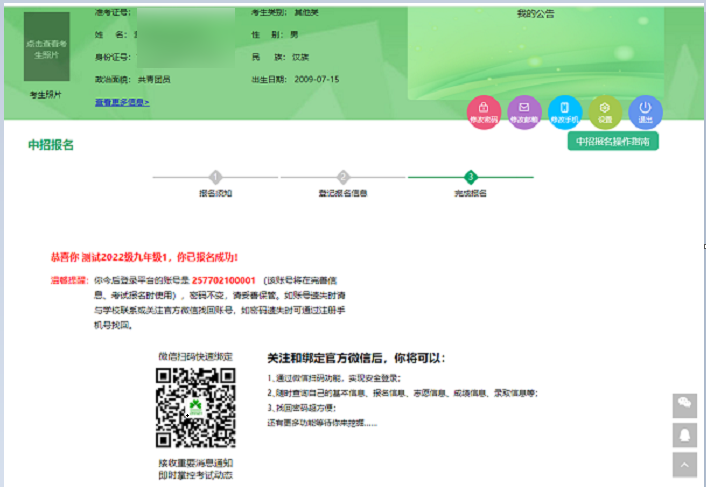Click the 微信扫码快速绑定 label
This screenshot has height=487, width=706.
195,356
